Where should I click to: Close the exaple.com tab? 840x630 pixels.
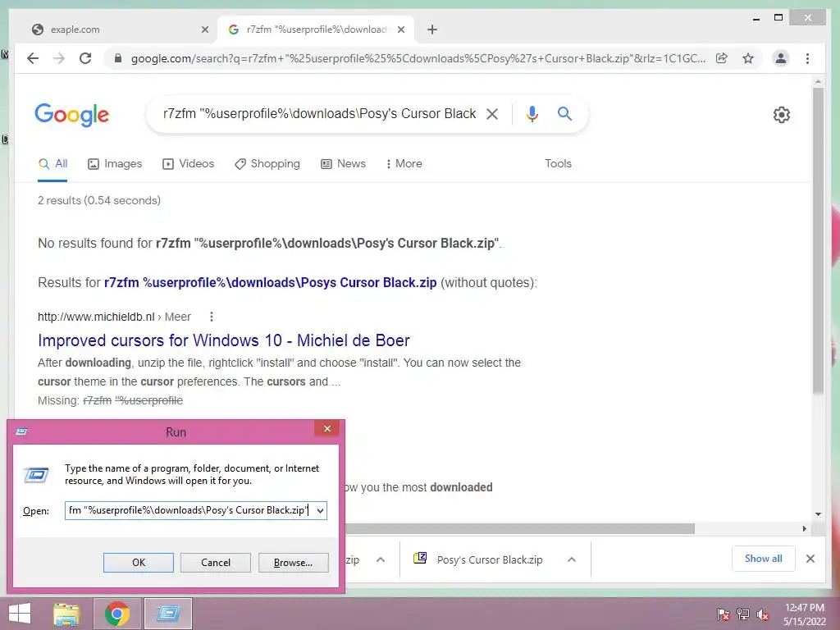click(204, 30)
